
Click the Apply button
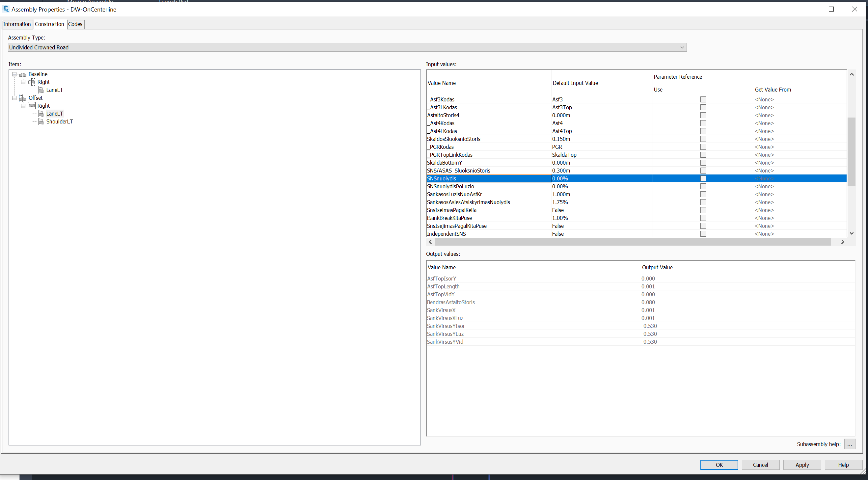(802, 465)
